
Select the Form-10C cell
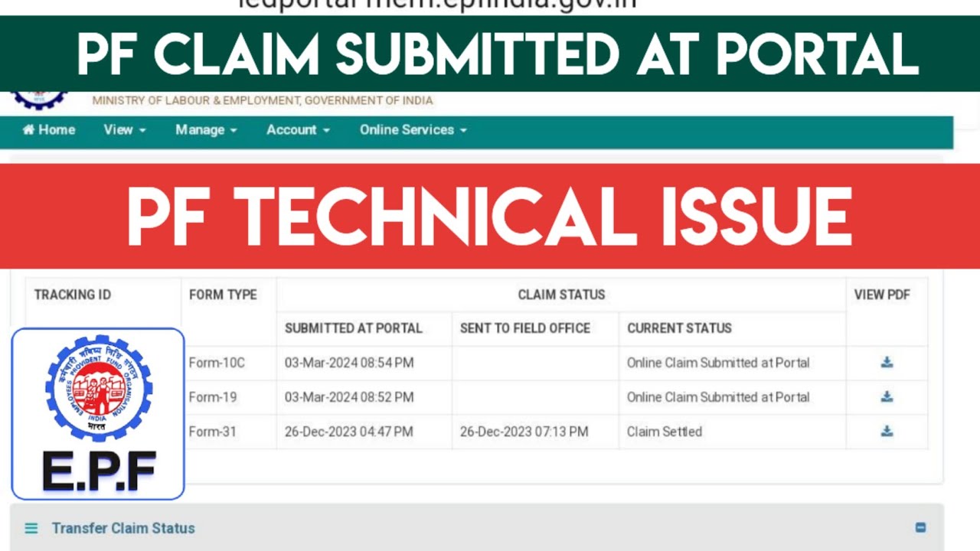(x=217, y=363)
